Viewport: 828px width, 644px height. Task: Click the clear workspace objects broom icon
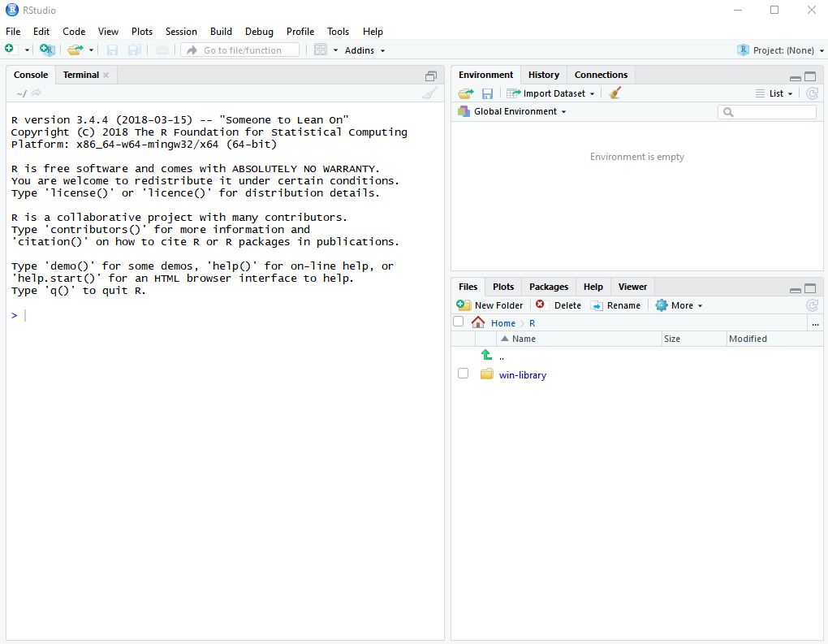coord(615,93)
